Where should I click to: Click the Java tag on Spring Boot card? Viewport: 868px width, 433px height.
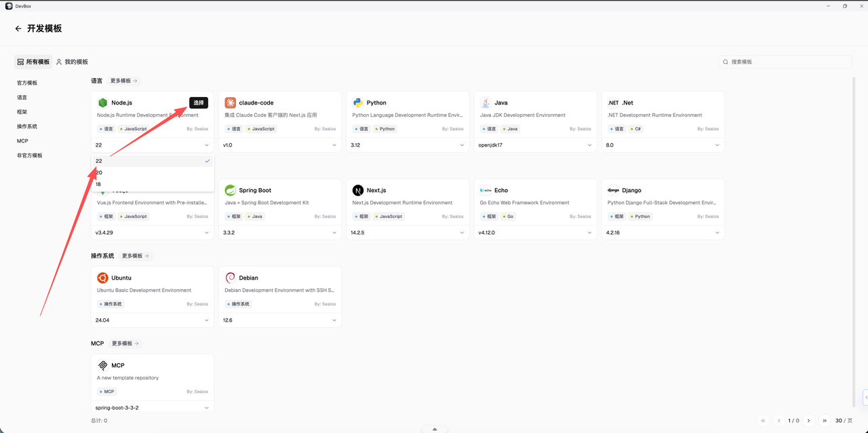tap(254, 216)
